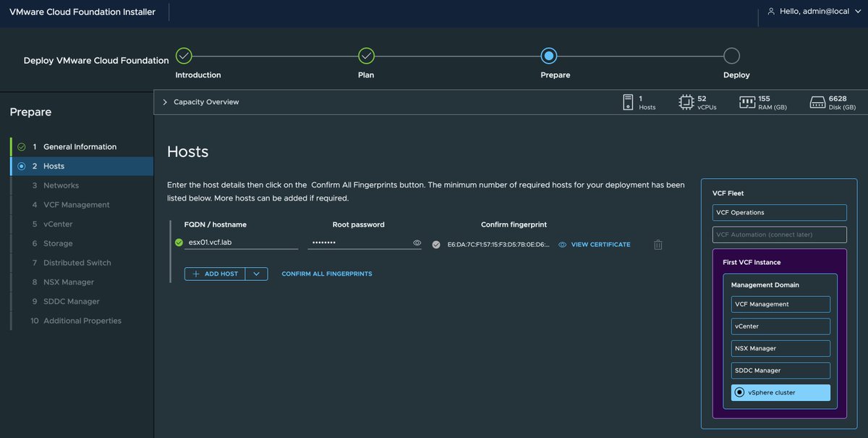Image resolution: width=868 pixels, height=438 pixels.
Task: Select VCF Operations box in VCF Fleet
Action: point(779,213)
